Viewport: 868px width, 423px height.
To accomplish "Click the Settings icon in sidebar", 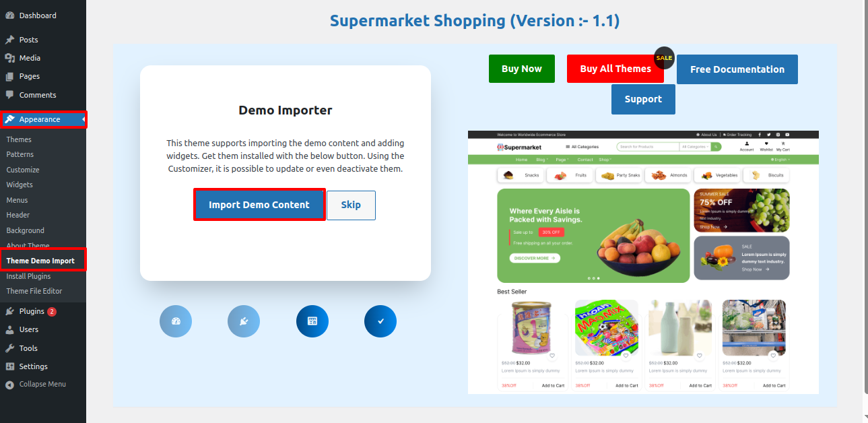I will click(x=9, y=366).
